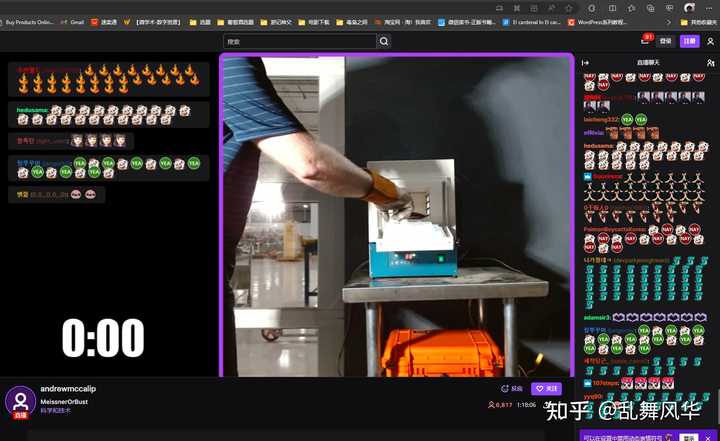Open the 科学和技术 category link
The width and height of the screenshot is (720, 441).
[x=55, y=411]
